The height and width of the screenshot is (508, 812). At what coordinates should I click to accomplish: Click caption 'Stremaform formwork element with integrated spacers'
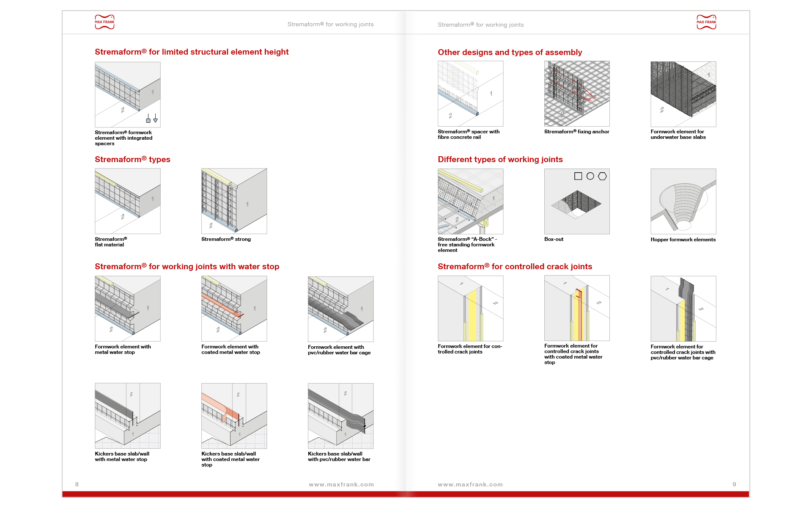[x=123, y=138]
